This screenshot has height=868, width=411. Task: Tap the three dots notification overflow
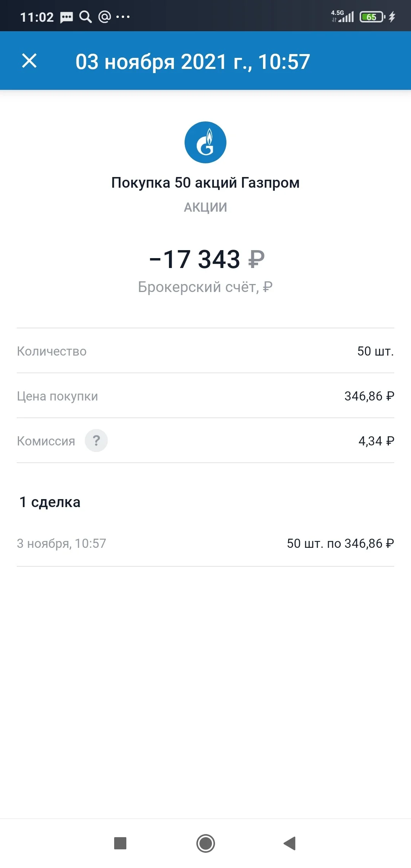tap(123, 17)
